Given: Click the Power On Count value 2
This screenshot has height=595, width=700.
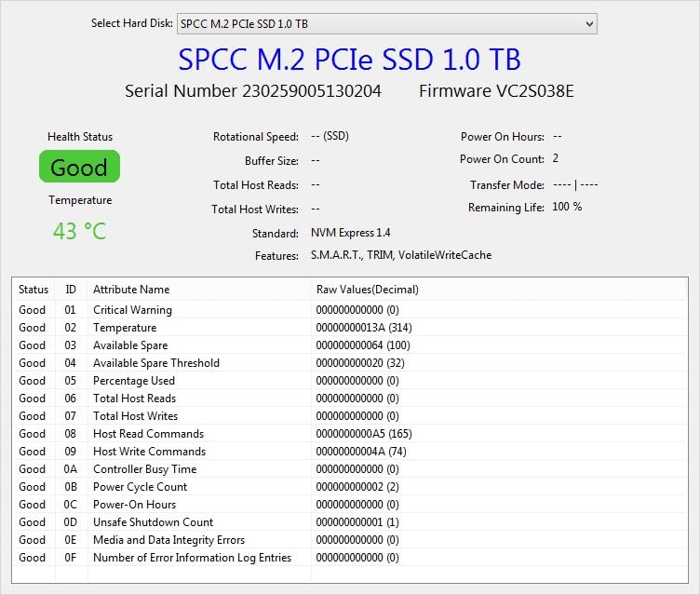Looking at the screenshot, I should [x=556, y=158].
